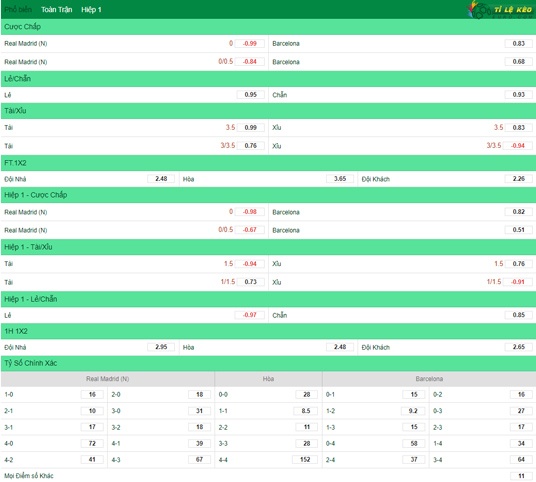Screen dimensions: 536x482
Task: Select Xỉu 3.5 odds 0.83
Action: click(x=518, y=127)
